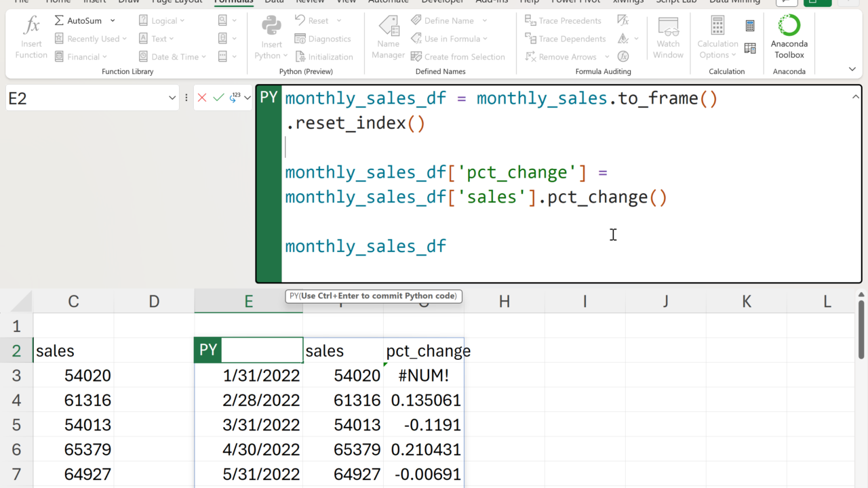Click the Diagnostics button
The image size is (868, 488).
coord(322,39)
